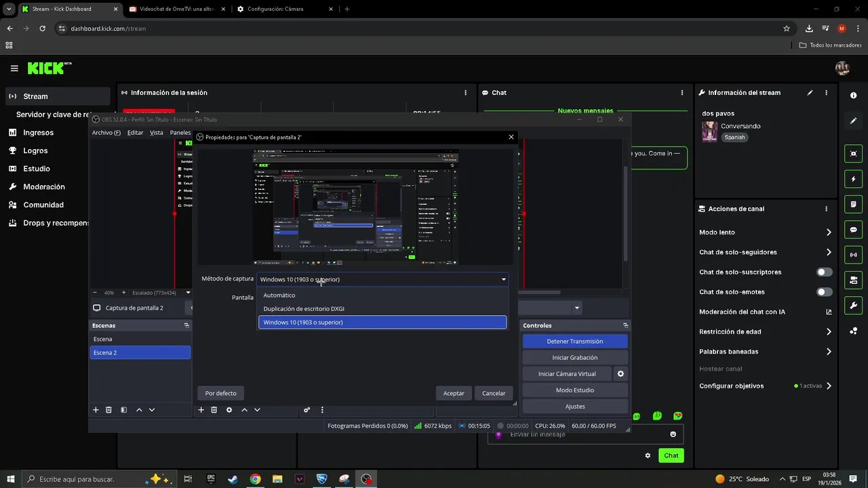Open the Kick user avatar menu
Image resolution: width=868 pixels, height=488 pixels.
(842, 68)
